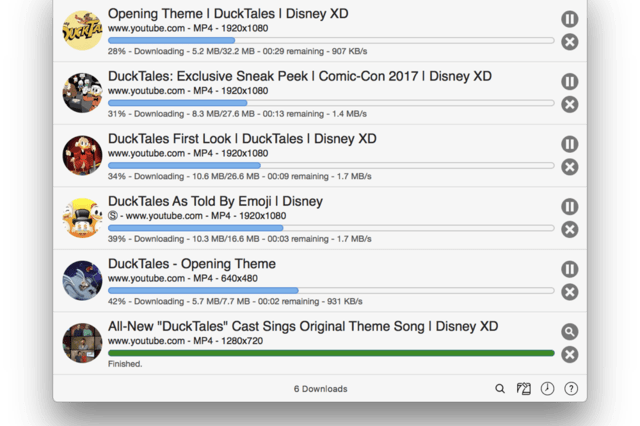Click status '39% - Downloading - 10.3 MB/16.6 MB'
The width and height of the screenshot is (640, 426).
(240, 239)
